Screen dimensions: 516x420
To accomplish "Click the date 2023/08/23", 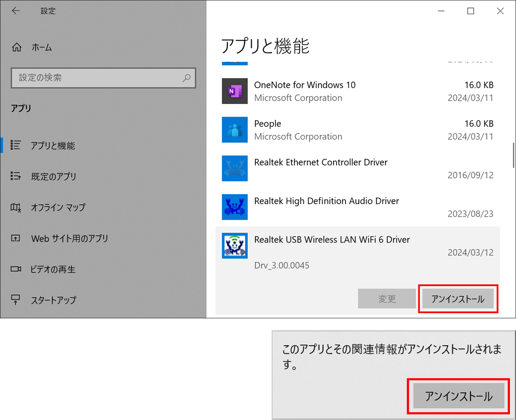I will 470,214.
